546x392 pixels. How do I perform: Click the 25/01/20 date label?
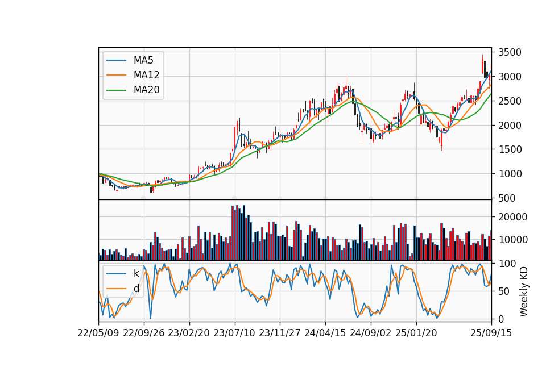click(x=416, y=333)
